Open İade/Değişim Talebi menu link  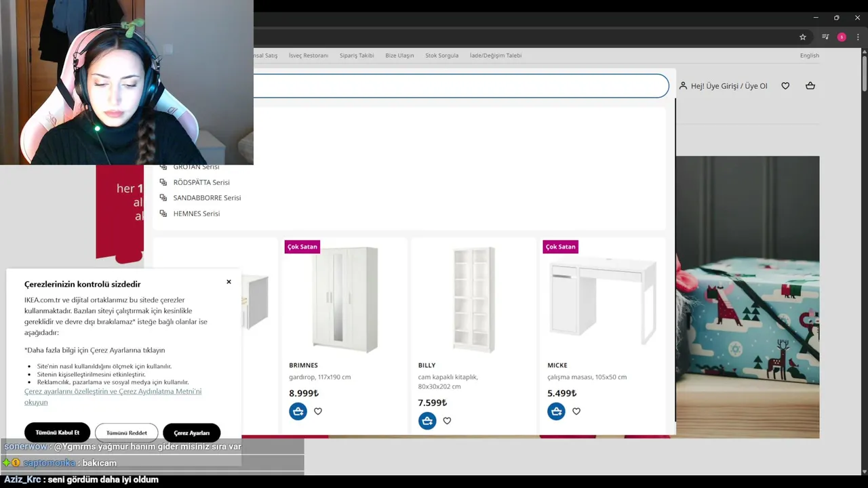coord(496,56)
